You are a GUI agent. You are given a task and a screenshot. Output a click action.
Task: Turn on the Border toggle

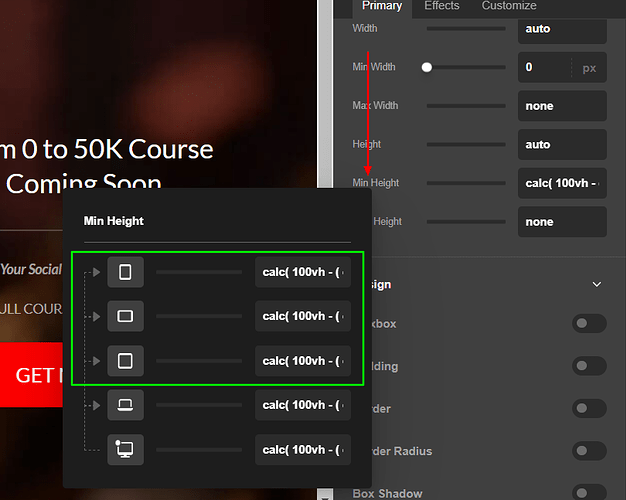[589, 408]
